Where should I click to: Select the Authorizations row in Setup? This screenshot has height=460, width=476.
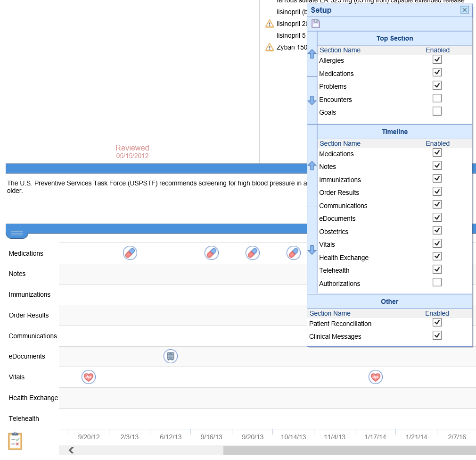coord(394,284)
